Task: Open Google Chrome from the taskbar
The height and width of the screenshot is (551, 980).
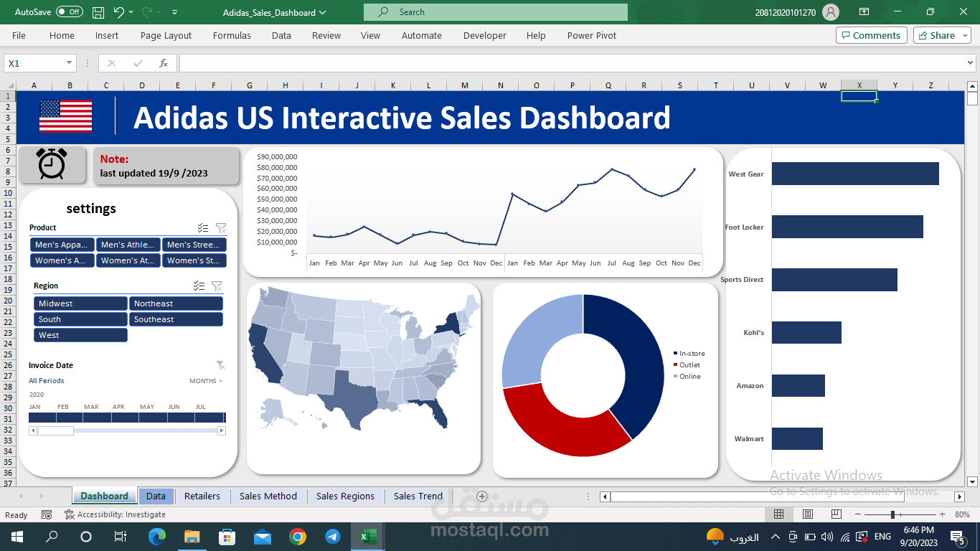Action: 298,537
